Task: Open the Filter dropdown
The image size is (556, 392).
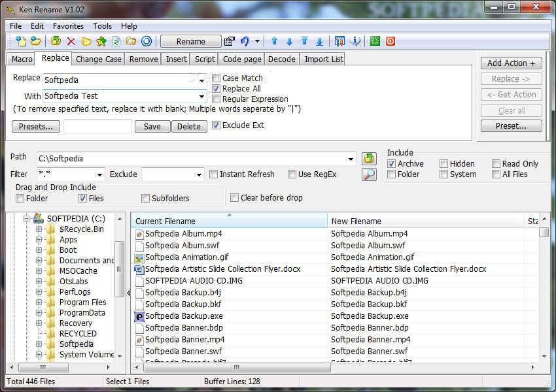Action: pyautogui.click(x=99, y=174)
